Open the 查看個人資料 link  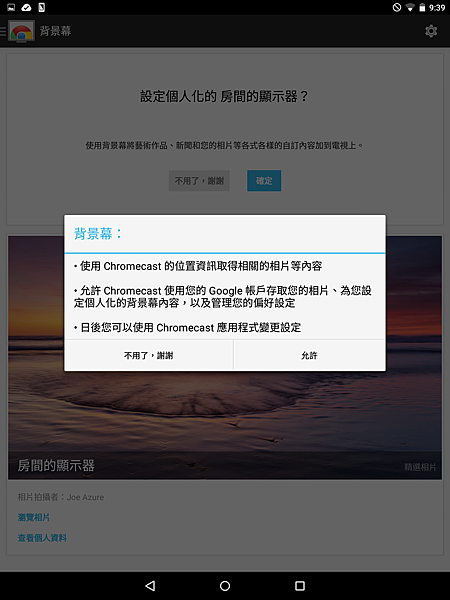(x=42, y=538)
